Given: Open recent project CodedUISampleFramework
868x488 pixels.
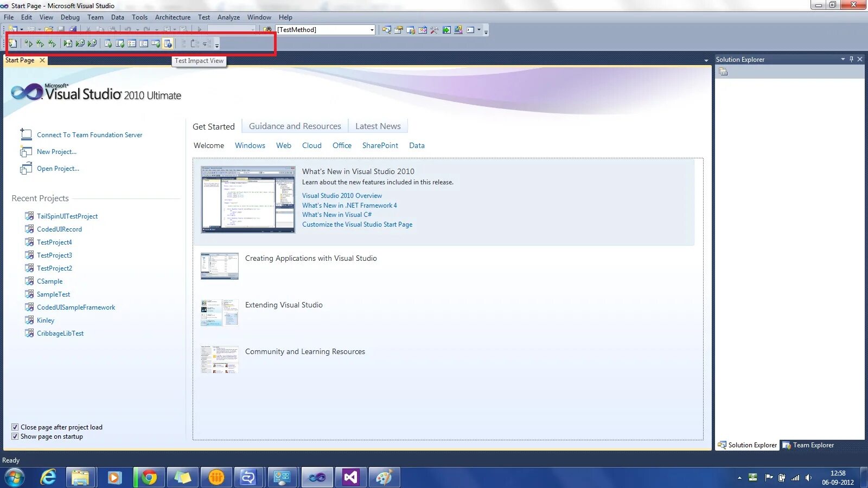Looking at the screenshot, I should click(76, 307).
